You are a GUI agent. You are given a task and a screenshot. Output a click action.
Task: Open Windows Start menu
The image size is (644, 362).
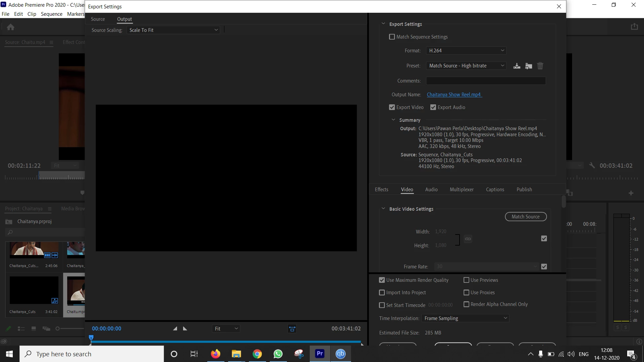pos(9,354)
